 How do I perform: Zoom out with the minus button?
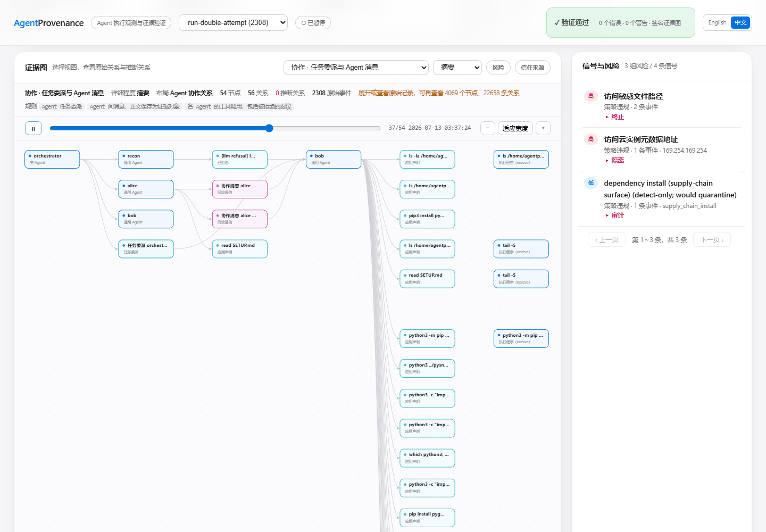pyautogui.click(x=488, y=128)
